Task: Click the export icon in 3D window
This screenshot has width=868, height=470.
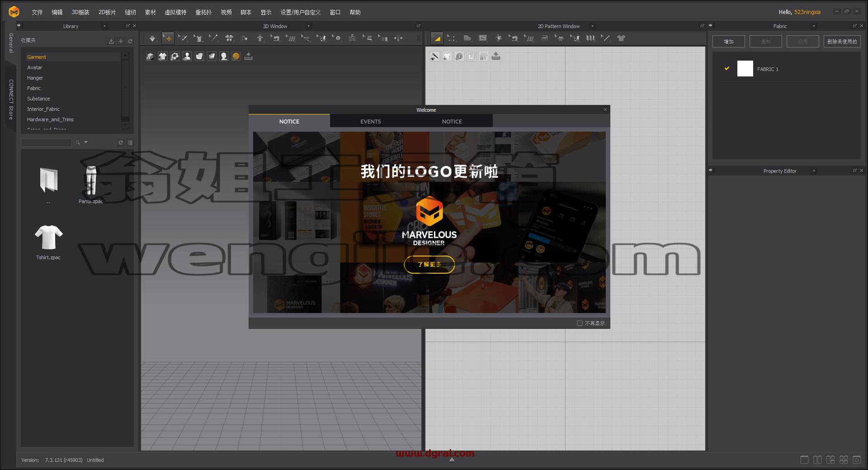Action: [248, 56]
